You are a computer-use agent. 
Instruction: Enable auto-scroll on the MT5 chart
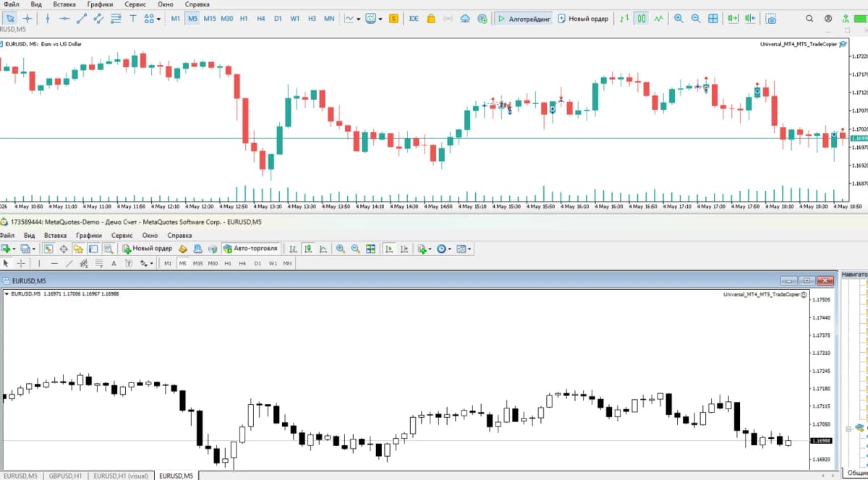[x=733, y=18]
